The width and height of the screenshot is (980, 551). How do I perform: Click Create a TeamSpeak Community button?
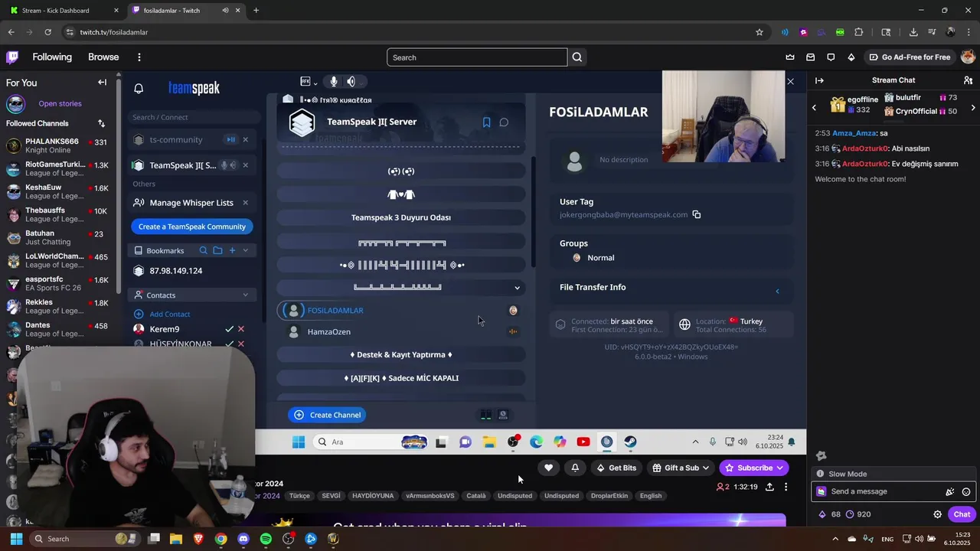click(192, 227)
